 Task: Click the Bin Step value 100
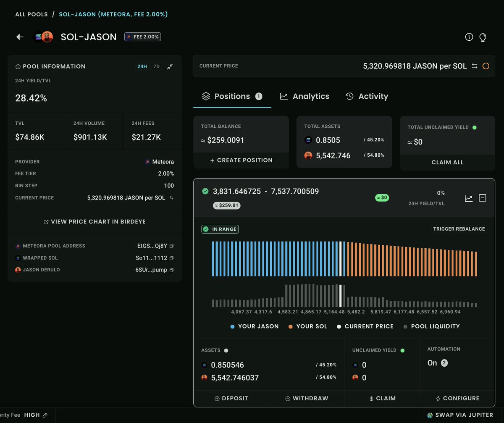(x=169, y=186)
